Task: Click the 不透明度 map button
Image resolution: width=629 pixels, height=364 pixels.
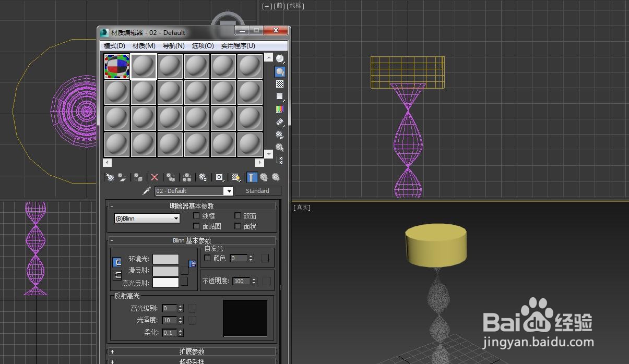Action: (266, 281)
